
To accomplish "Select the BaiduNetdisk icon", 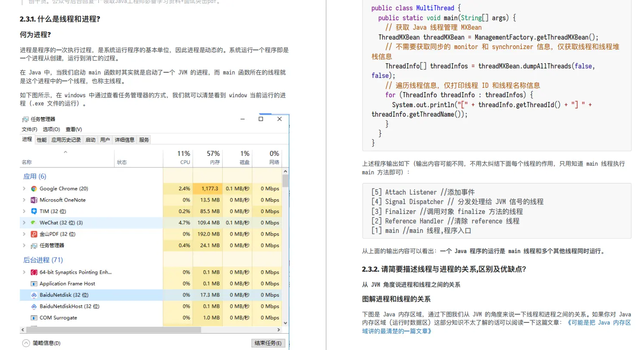I will [x=33, y=295].
